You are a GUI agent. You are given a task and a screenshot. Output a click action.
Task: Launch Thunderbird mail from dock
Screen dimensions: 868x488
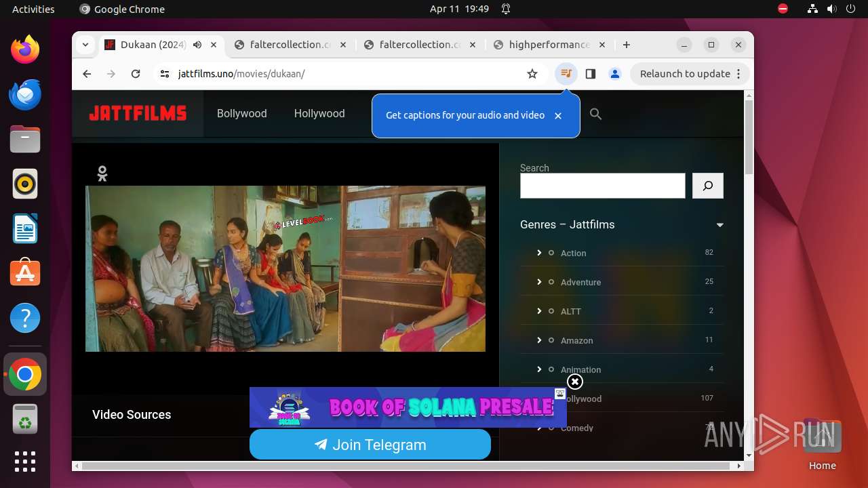[25, 94]
